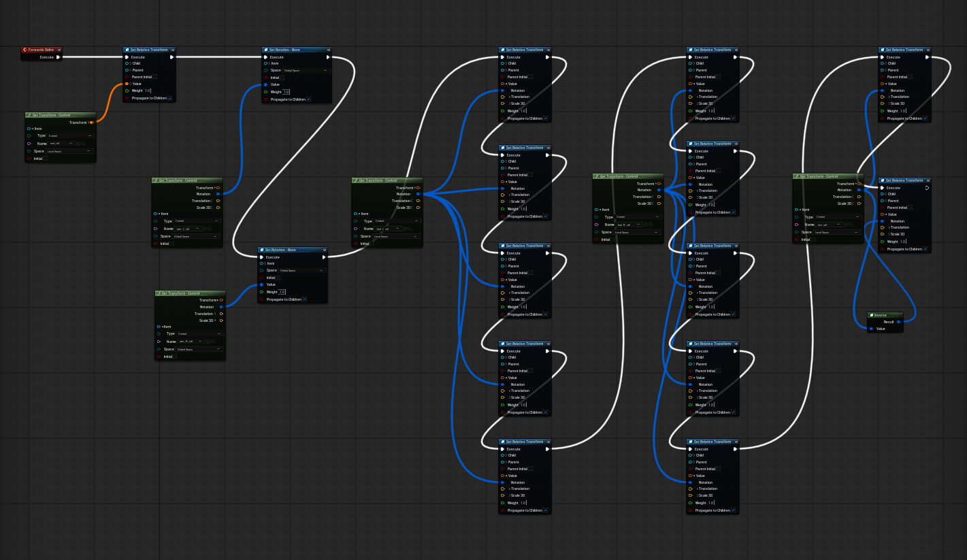This screenshot has width=967, height=560.
Task: Toggle Propagate to Children on Set Rotation fed by arm_L_ctrl
Action: tap(309, 99)
